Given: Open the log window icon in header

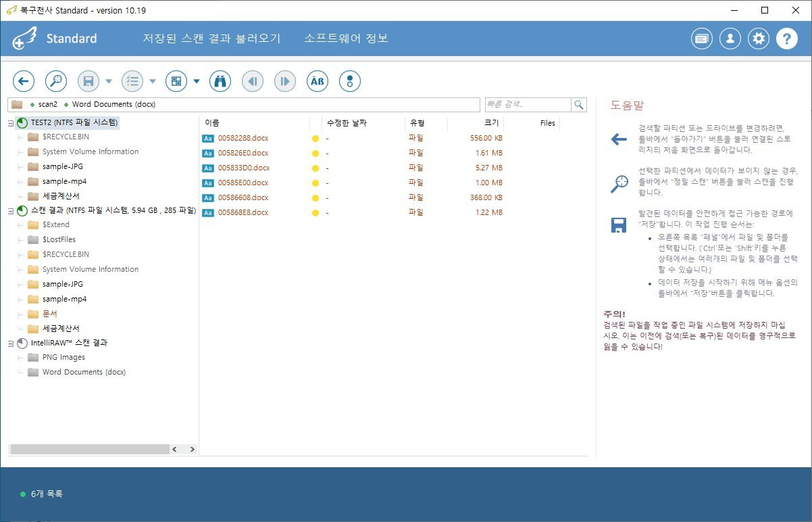Looking at the screenshot, I should click(702, 39).
